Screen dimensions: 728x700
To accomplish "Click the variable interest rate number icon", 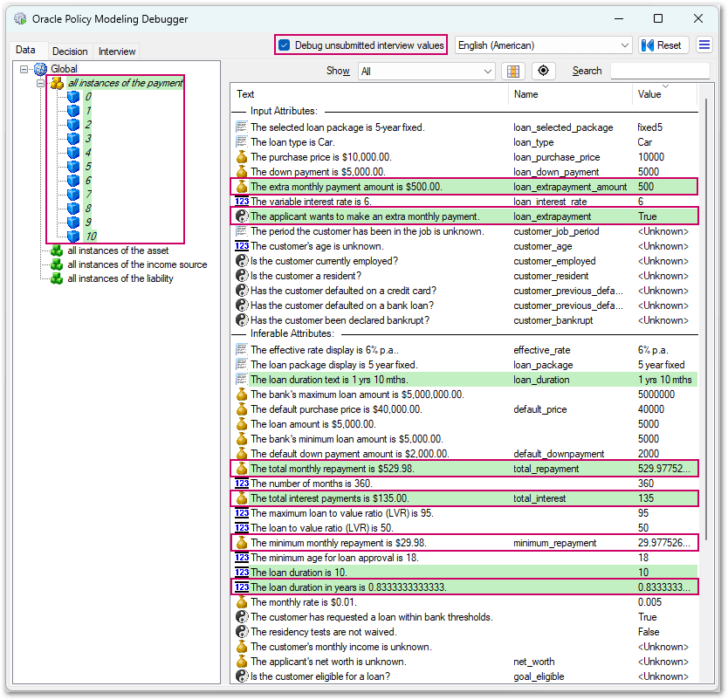I will click(242, 202).
